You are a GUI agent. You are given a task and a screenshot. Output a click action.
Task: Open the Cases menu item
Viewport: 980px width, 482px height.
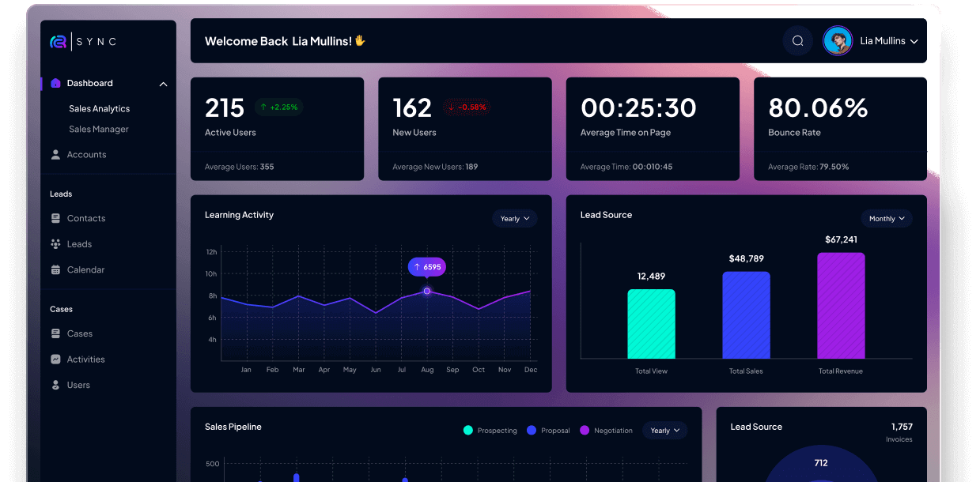pos(79,333)
